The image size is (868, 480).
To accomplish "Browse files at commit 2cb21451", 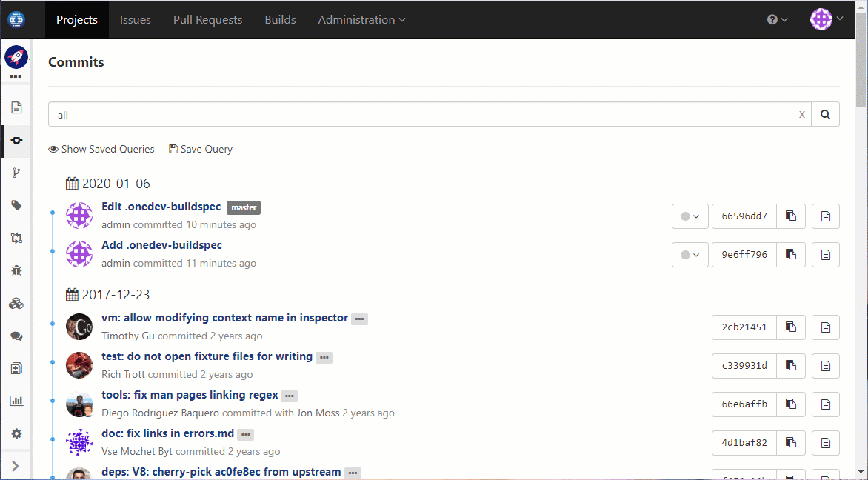I will coord(826,327).
